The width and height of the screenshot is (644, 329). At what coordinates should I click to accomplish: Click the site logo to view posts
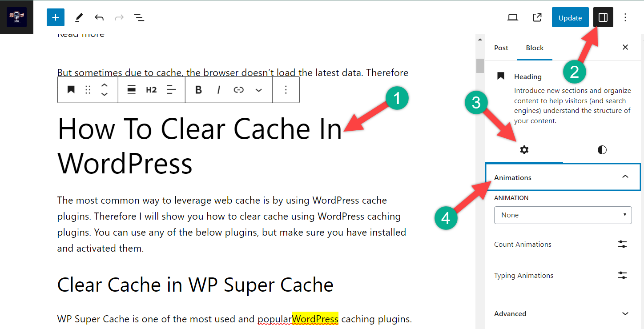[x=16, y=17]
